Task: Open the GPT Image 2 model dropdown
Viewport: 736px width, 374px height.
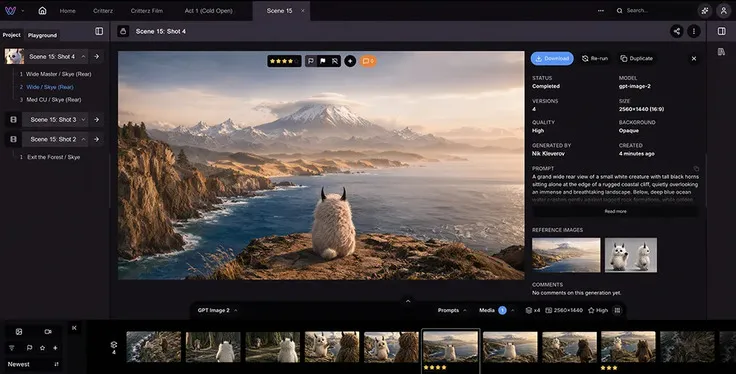Action: click(x=217, y=310)
